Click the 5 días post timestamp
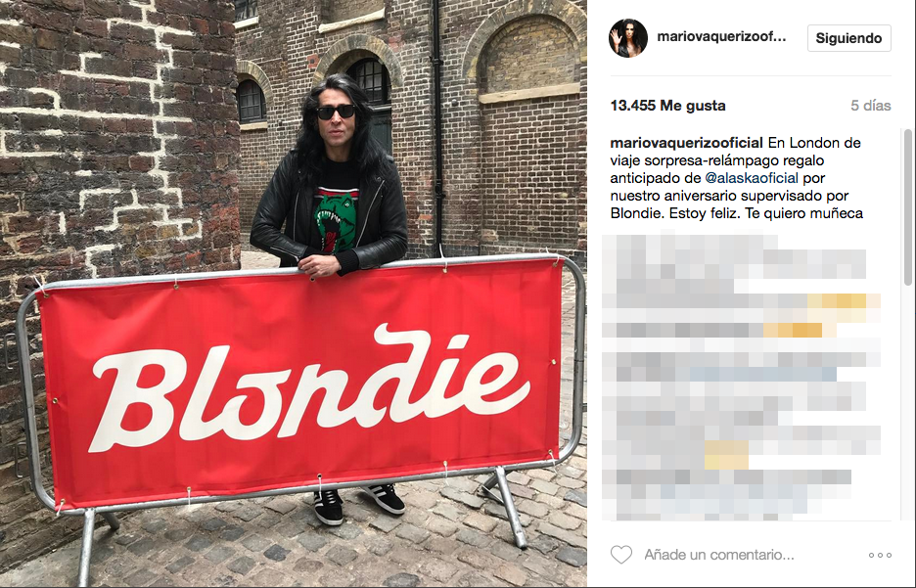 pos(870,106)
